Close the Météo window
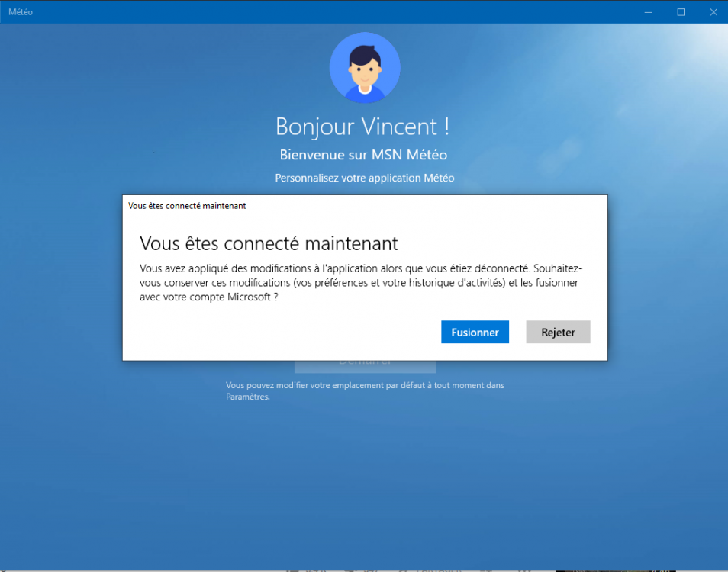This screenshot has height=572, width=728. pos(714,12)
